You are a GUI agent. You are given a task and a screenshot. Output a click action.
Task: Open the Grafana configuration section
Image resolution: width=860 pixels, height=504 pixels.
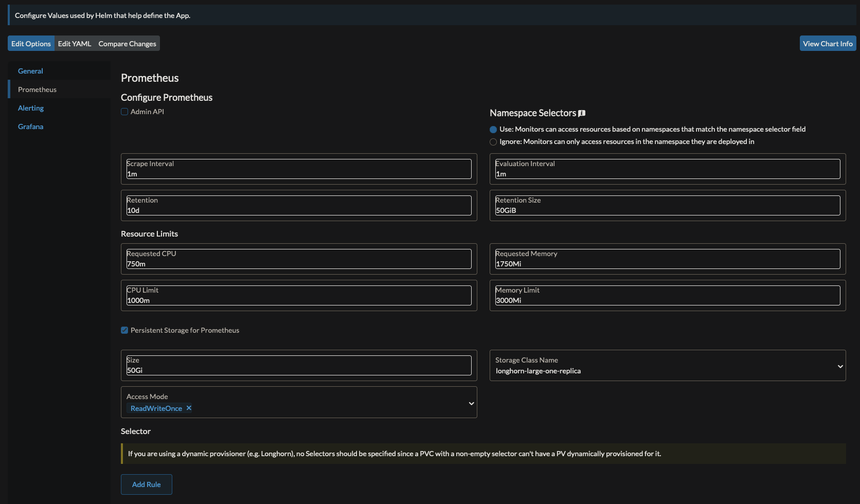tap(30, 126)
